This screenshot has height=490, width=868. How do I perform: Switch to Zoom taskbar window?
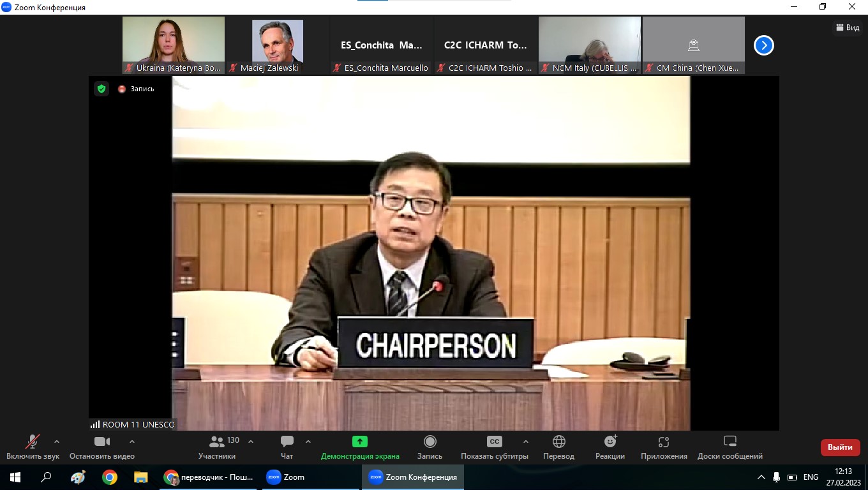coord(286,477)
